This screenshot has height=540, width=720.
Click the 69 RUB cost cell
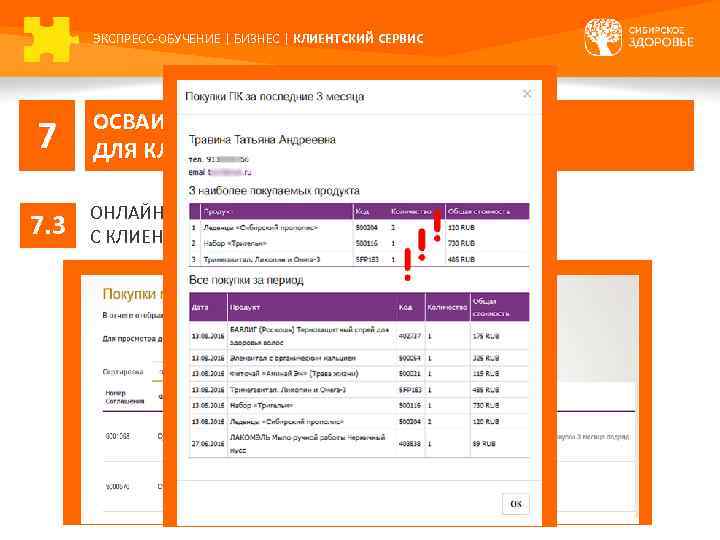pos(484,444)
